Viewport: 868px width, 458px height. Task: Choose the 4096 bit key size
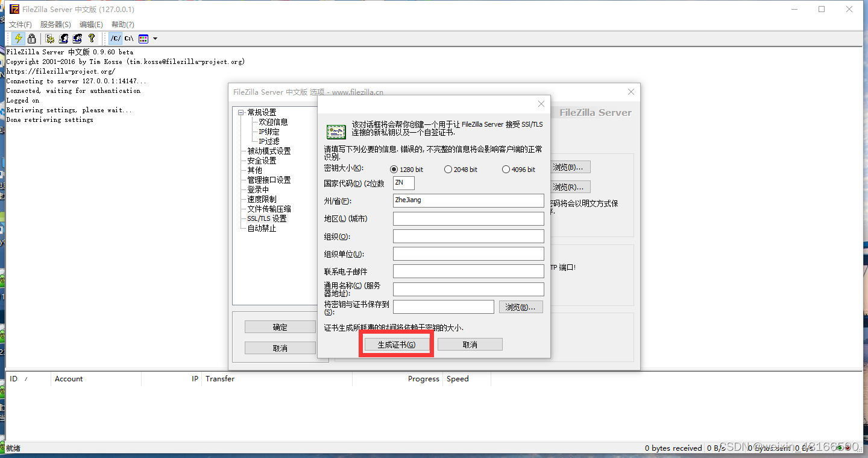pos(518,170)
